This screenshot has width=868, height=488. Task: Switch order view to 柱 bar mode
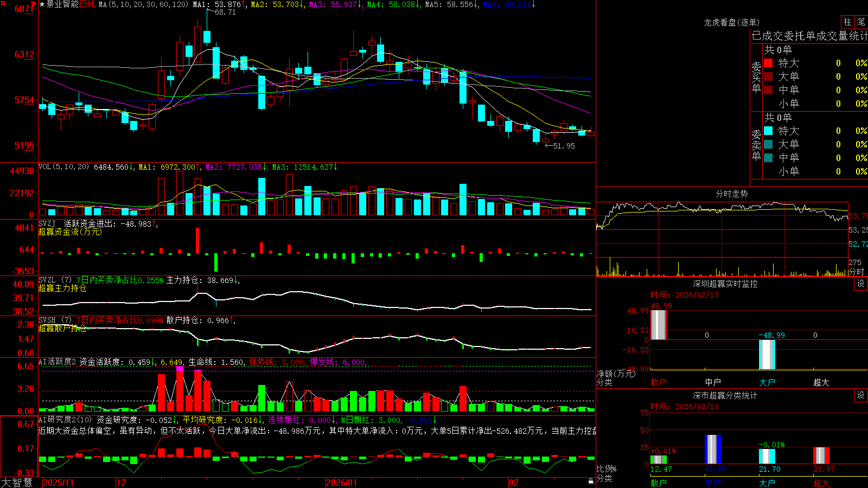847,22
